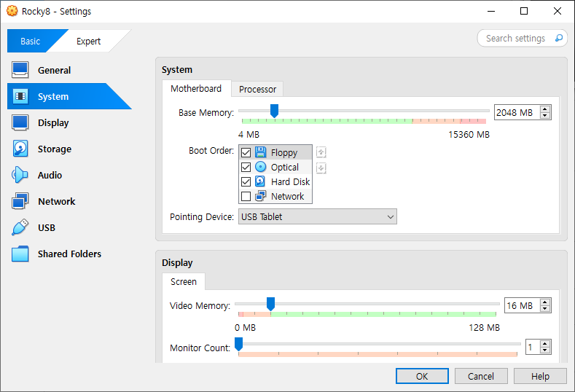Open the Processor tab
The image size is (575, 392).
(257, 89)
